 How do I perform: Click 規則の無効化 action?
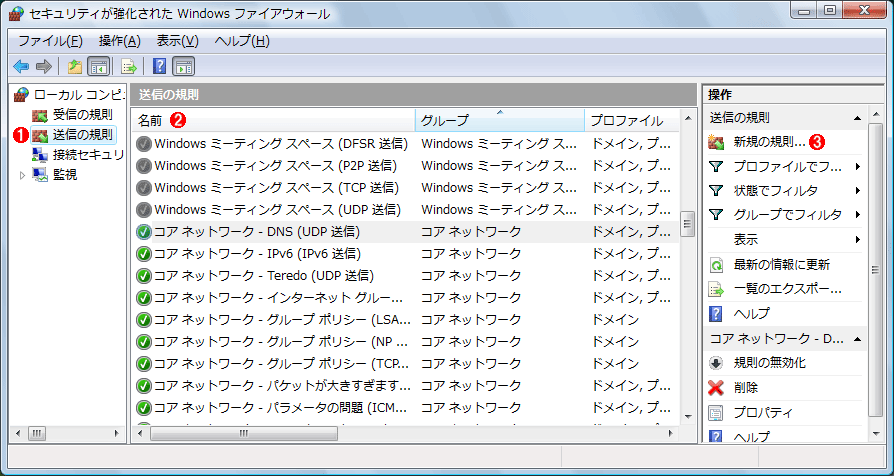[x=769, y=363]
